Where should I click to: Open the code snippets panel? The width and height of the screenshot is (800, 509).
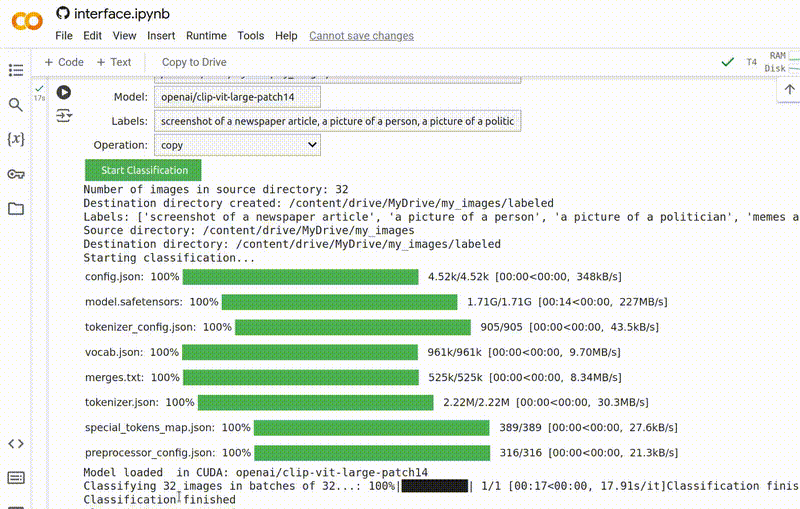tap(15, 443)
